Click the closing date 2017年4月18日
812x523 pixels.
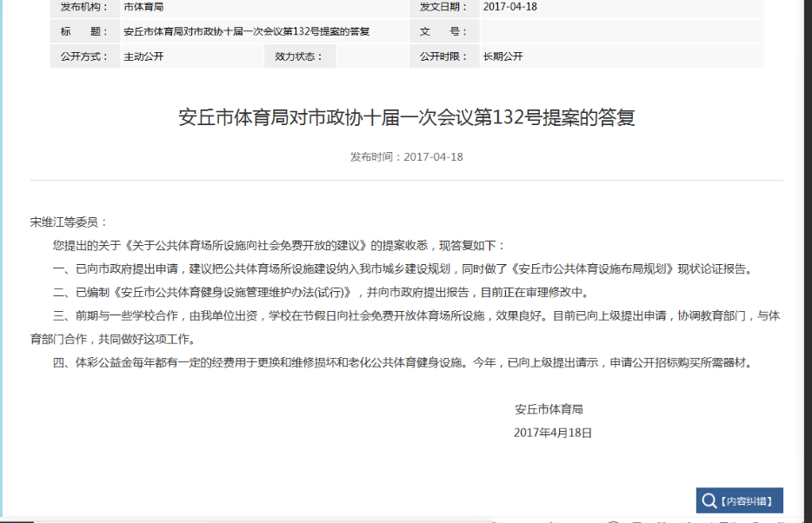(x=553, y=433)
